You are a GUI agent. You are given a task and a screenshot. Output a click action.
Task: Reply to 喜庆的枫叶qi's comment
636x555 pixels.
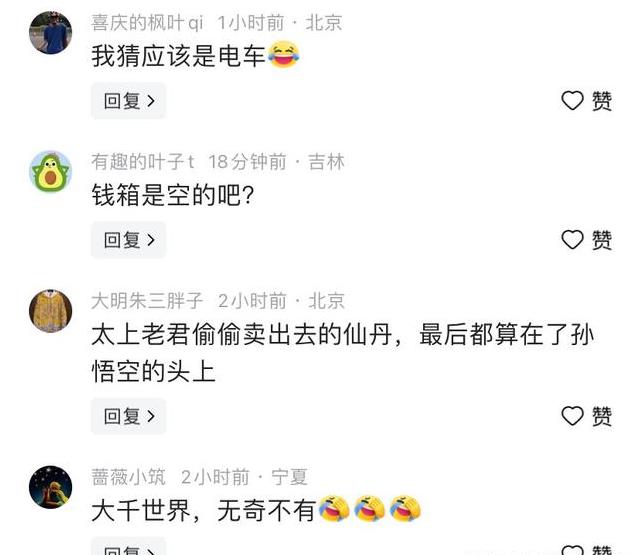click(x=129, y=101)
